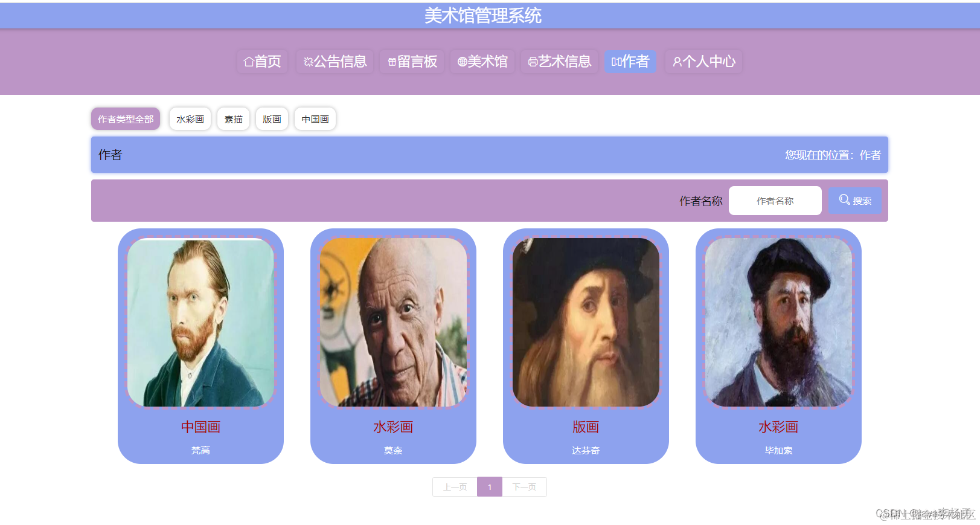Click the user icon beside 个人中心

coord(677,62)
